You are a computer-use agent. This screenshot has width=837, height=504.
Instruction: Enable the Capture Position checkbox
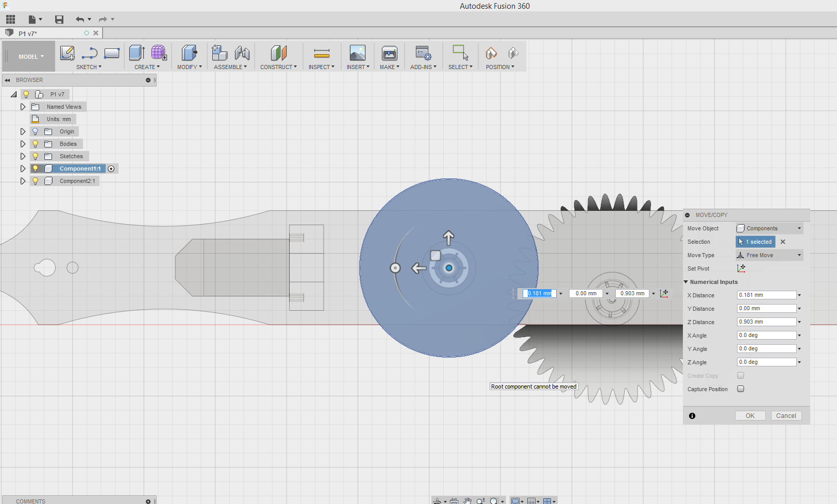pos(741,389)
